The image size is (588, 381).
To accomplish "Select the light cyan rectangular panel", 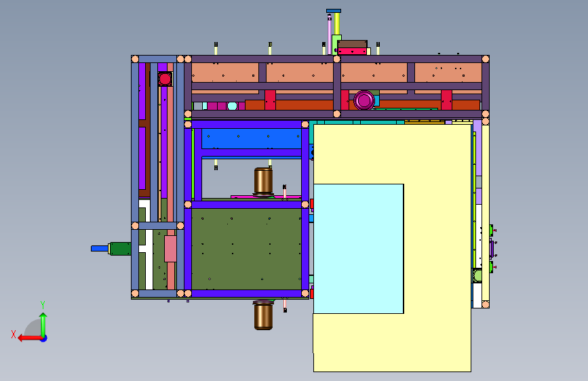I will 359,249.
